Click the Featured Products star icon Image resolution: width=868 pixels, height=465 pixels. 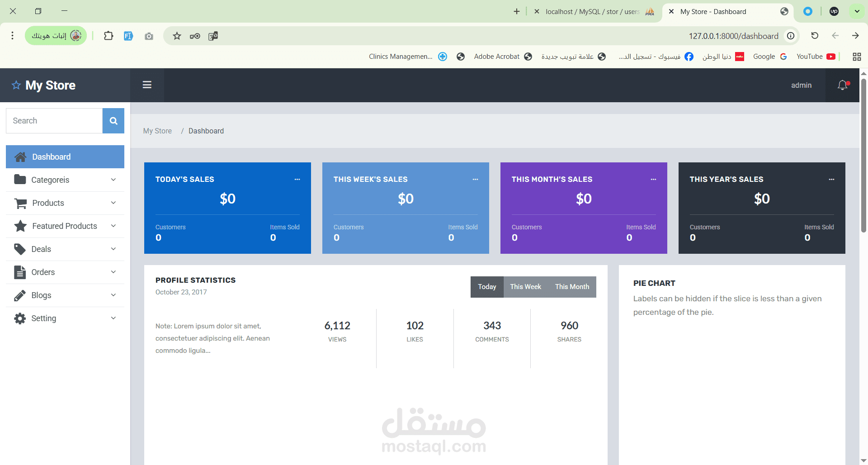click(x=20, y=226)
